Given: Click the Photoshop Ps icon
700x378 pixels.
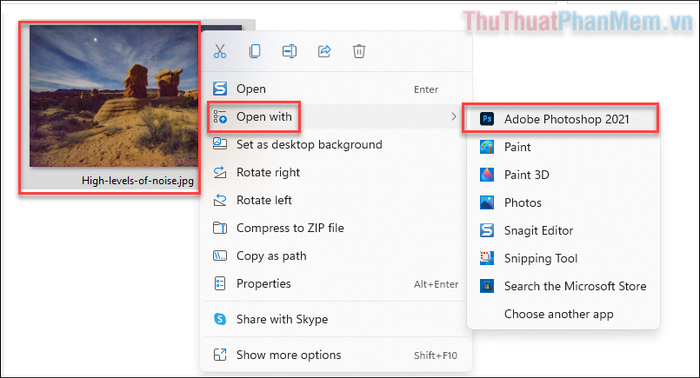Looking at the screenshot, I should 487,119.
